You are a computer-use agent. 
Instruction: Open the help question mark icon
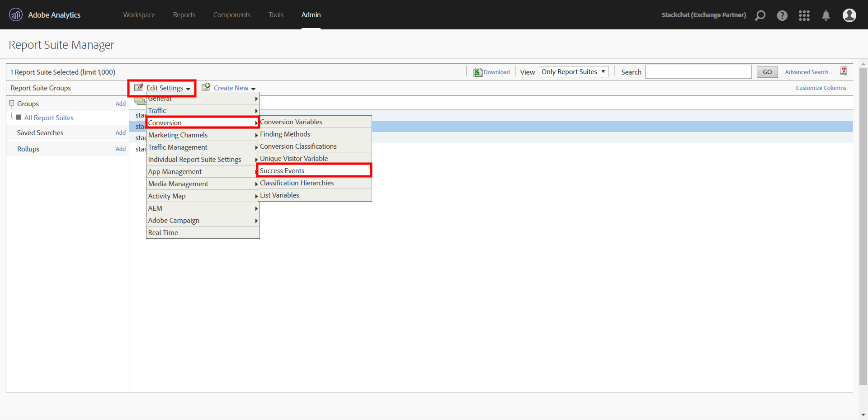[x=782, y=15]
